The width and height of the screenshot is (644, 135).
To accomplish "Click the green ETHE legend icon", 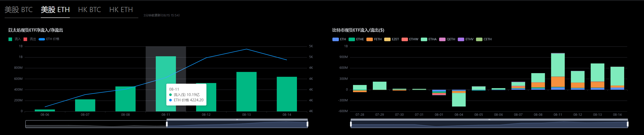I will [352, 40].
